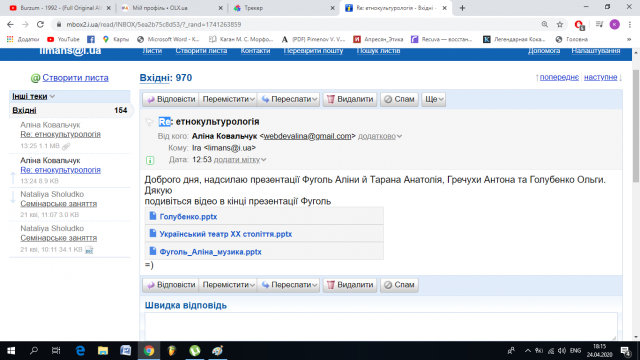Open the YouTube bookmark

63,39
